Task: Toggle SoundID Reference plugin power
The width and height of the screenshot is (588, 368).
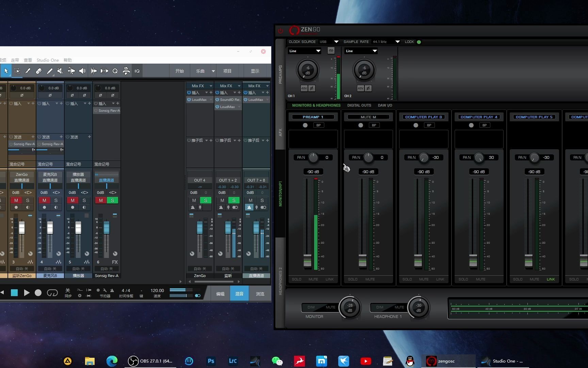Action: click(217, 100)
